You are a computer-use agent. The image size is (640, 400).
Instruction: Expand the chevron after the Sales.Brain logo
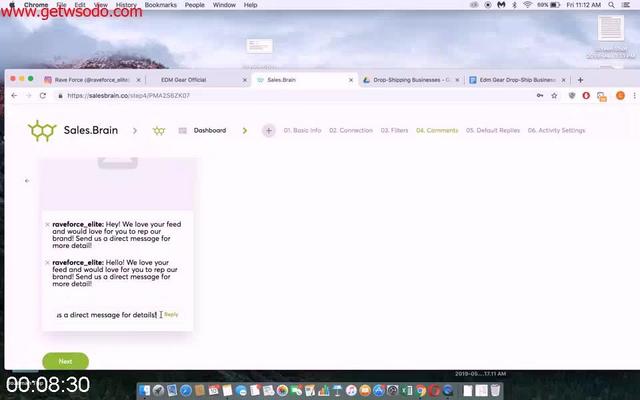135,131
